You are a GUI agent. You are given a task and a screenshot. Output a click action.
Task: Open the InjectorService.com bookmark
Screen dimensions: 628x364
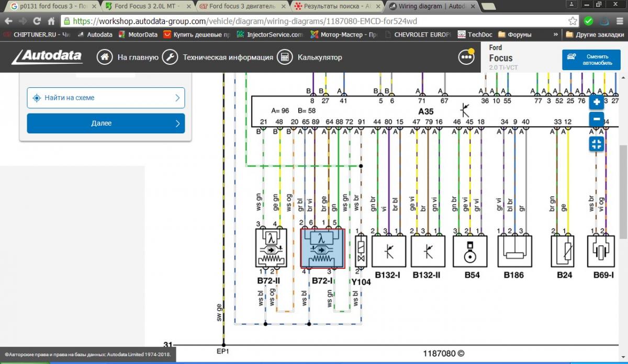(269, 35)
